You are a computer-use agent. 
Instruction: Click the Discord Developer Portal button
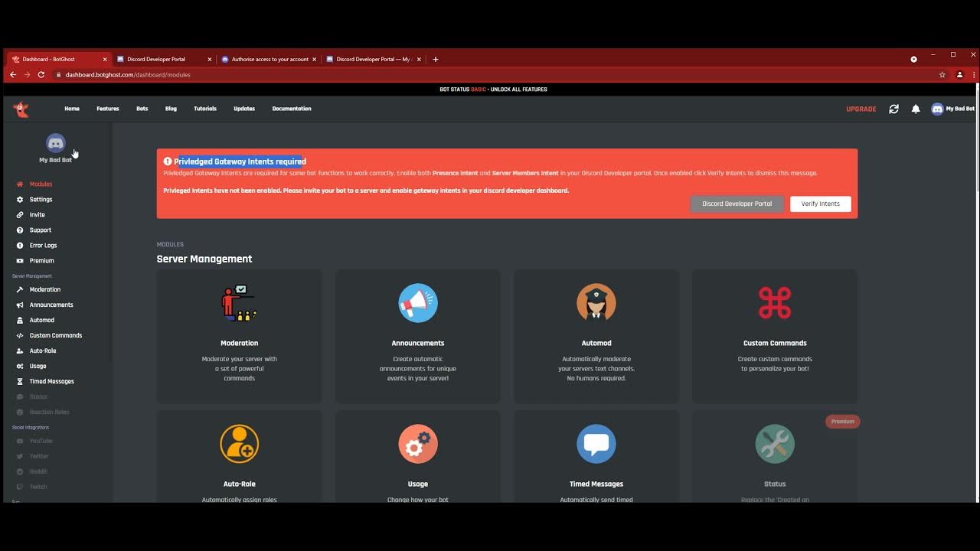pyautogui.click(x=737, y=204)
